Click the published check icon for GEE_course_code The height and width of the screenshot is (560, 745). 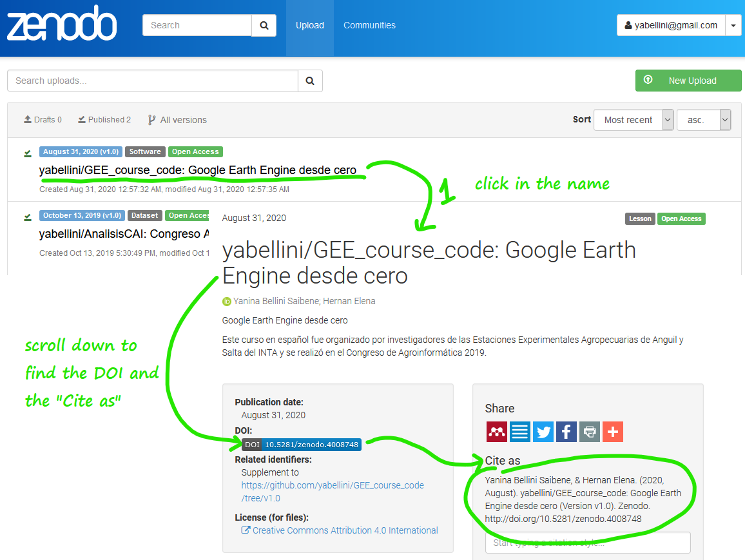pos(28,153)
